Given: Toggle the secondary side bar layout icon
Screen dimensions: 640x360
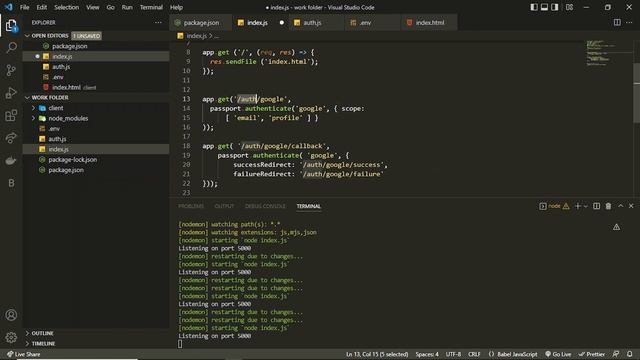Looking at the screenshot, I should [555, 7].
